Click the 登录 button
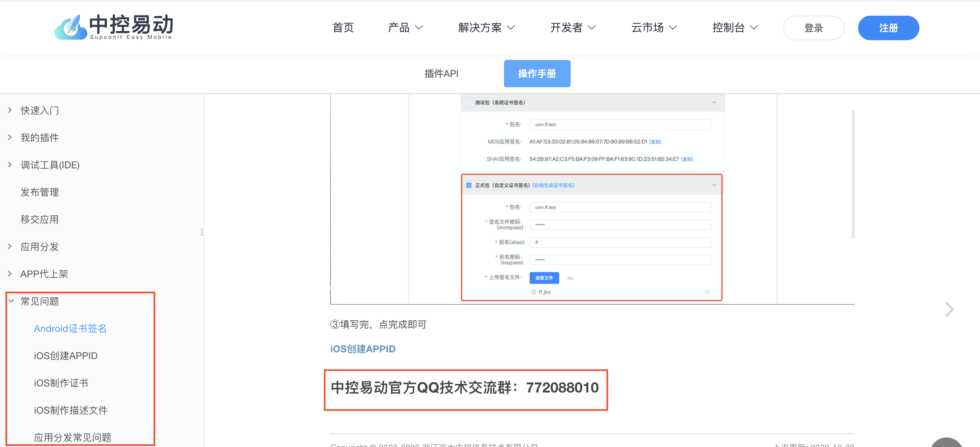Image resolution: width=980 pixels, height=447 pixels. pos(813,28)
